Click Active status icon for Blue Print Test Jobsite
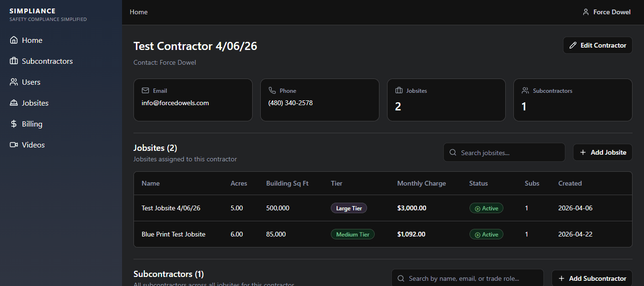This screenshot has height=286, width=644. click(477, 235)
